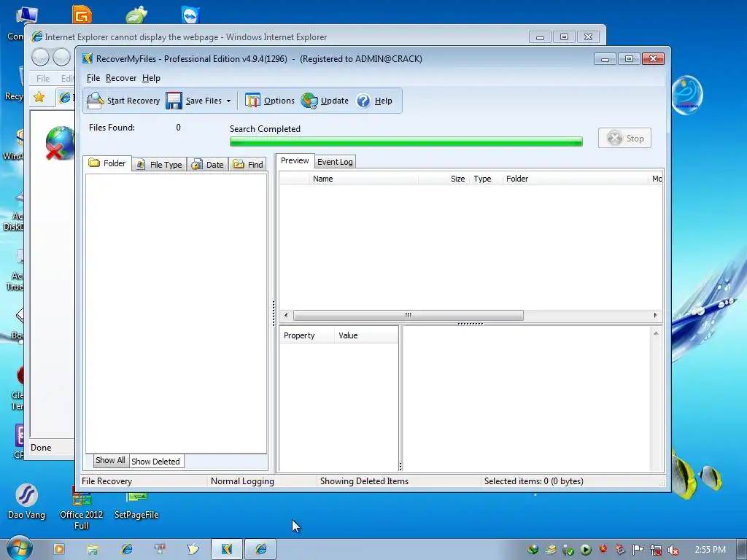Image resolution: width=747 pixels, height=560 pixels.
Task: Open the TeamViewer desktop icon
Action: click(190, 15)
